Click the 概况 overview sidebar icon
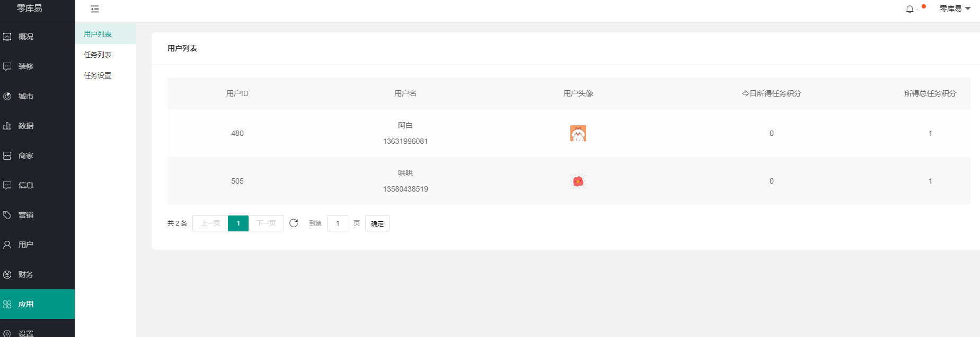980x337 pixels. click(x=7, y=37)
